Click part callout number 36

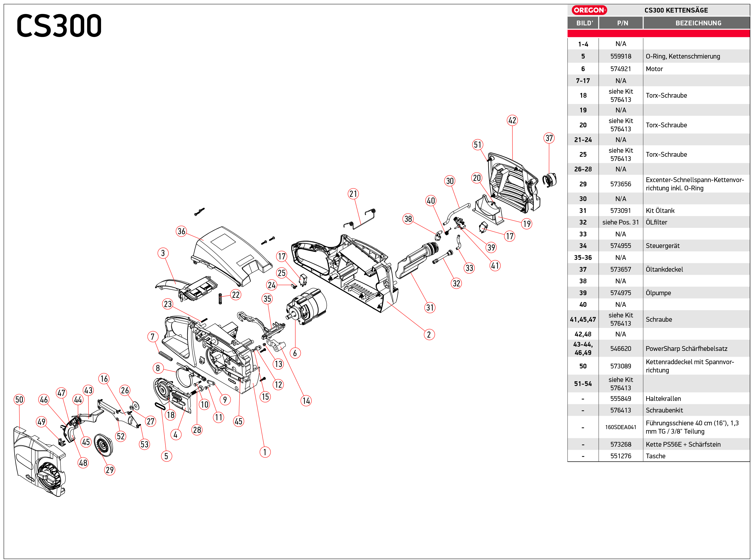pyautogui.click(x=181, y=231)
